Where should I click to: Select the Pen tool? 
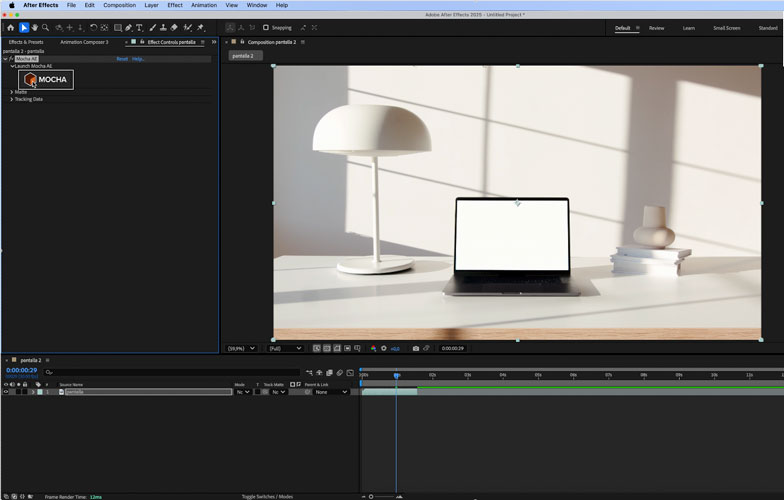(128, 28)
